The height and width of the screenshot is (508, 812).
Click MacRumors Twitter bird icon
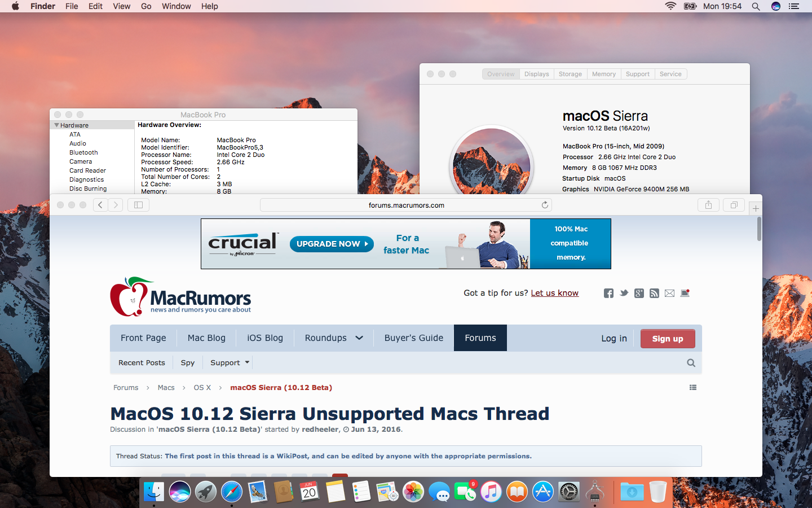click(624, 293)
